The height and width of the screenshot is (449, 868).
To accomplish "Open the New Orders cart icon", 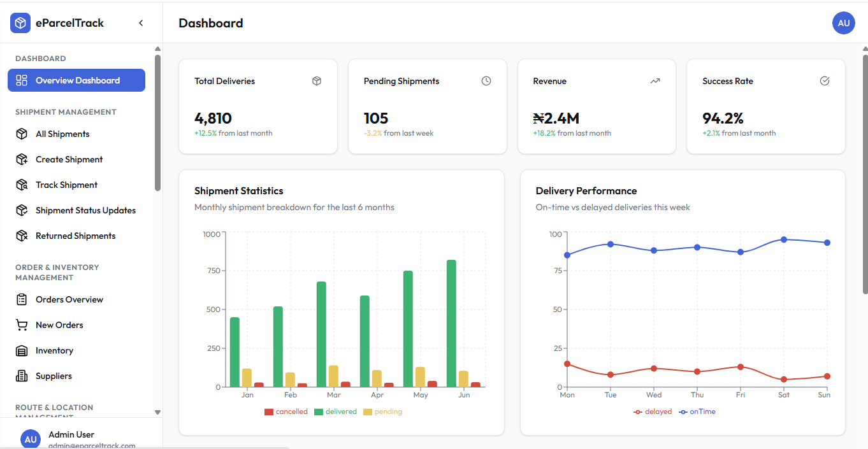I will click(21, 325).
